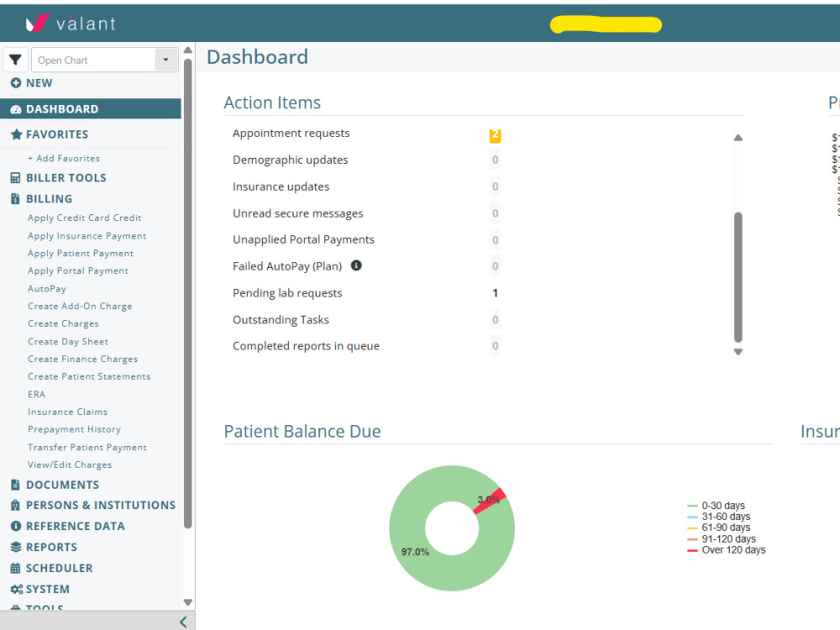Screen dimensions: 840x630
Task: Click the Appointment requests count badge
Action: pyautogui.click(x=495, y=135)
